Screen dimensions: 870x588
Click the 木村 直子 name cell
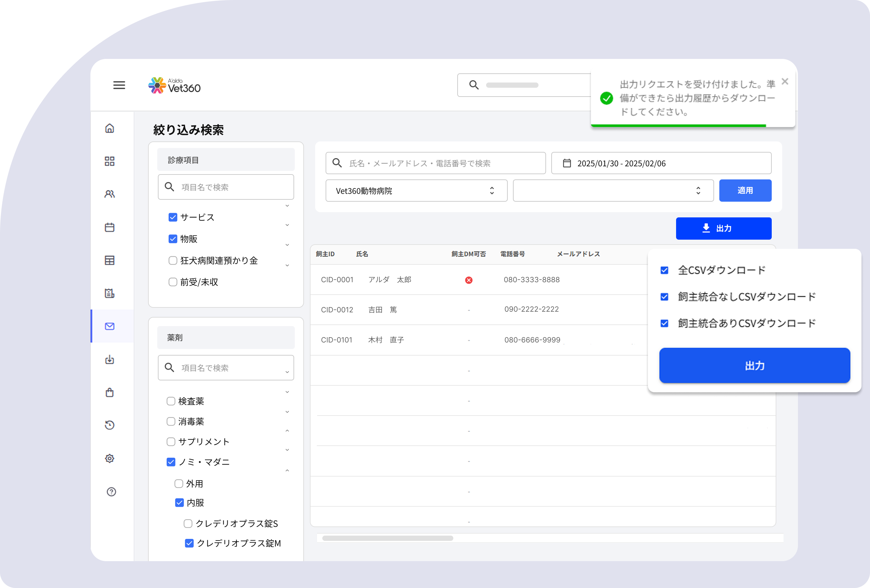(x=386, y=340)
